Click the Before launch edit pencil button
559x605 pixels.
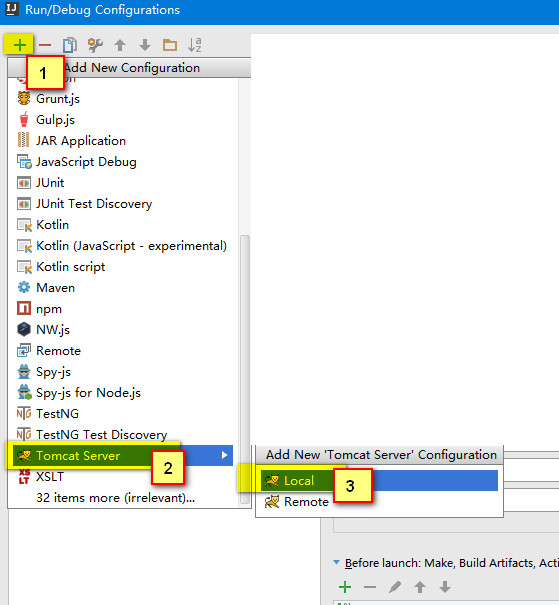395,587
